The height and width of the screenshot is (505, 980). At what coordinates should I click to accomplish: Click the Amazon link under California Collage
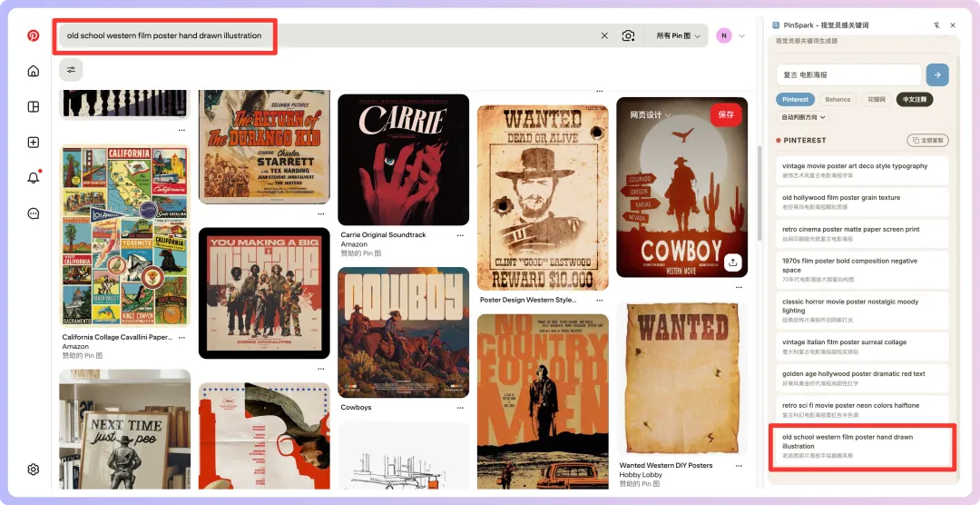pyautogui.click(x=75, y=346)
